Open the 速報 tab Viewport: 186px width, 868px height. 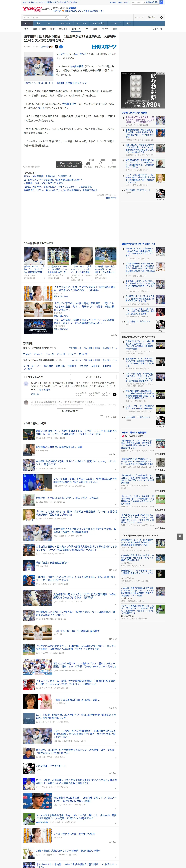pyautogui.click(x=38, y=24)
